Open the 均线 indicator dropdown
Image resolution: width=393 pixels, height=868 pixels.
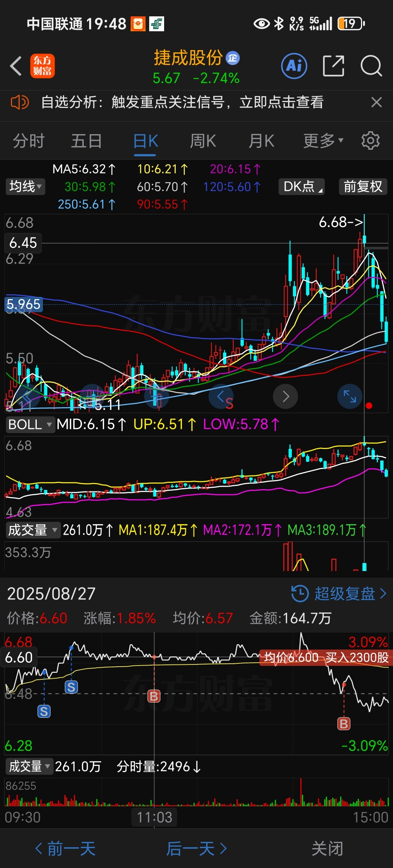pos(25,186)
